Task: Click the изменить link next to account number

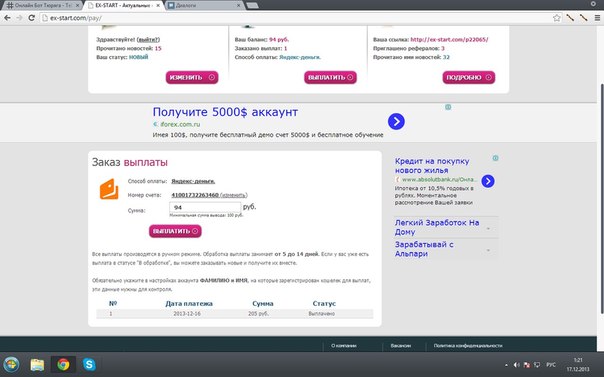Action: (x=233, y=195)
